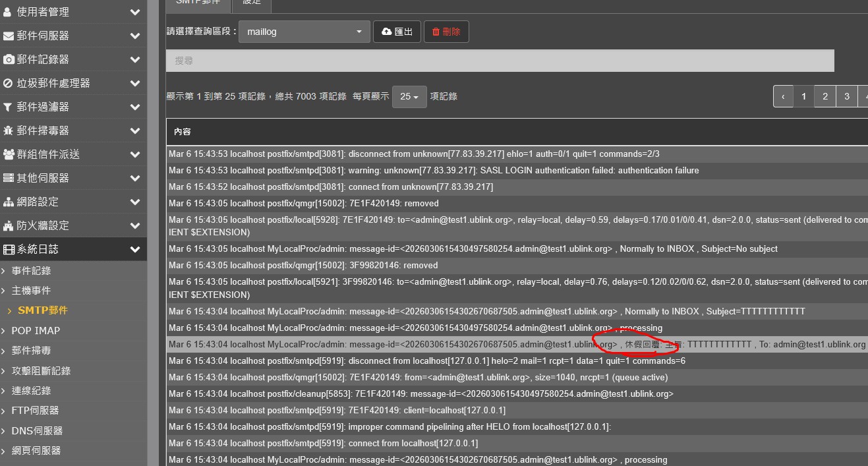Click the camera icon for 郵件記錄器

coord(9,59)
